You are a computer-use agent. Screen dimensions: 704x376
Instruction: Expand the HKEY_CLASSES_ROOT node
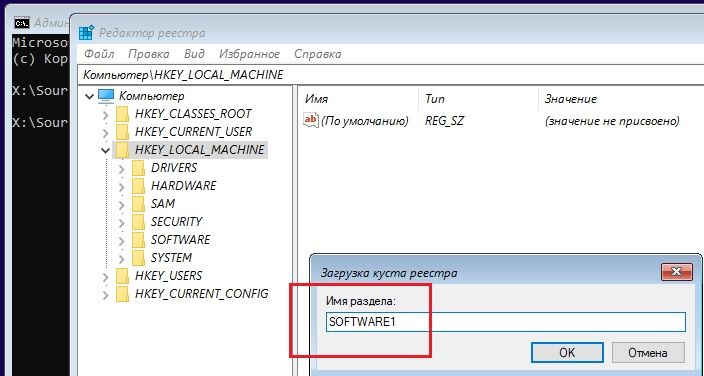pyautogui.click(x=106, y=115)
